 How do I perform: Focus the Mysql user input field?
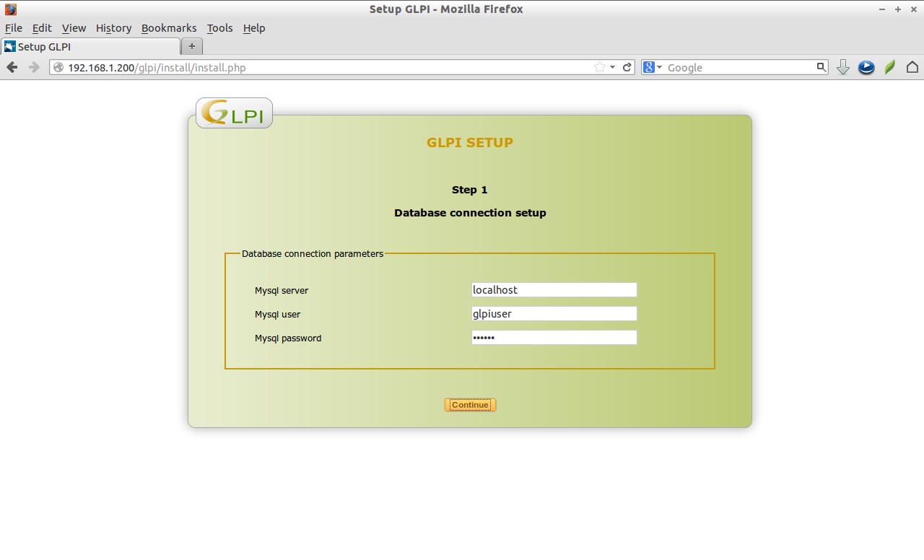554,313
